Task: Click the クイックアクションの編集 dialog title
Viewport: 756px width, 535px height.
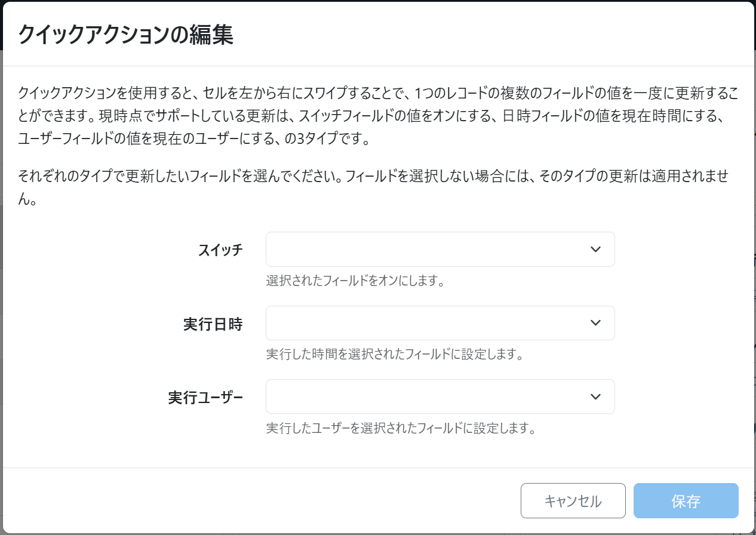Action: 125,35
